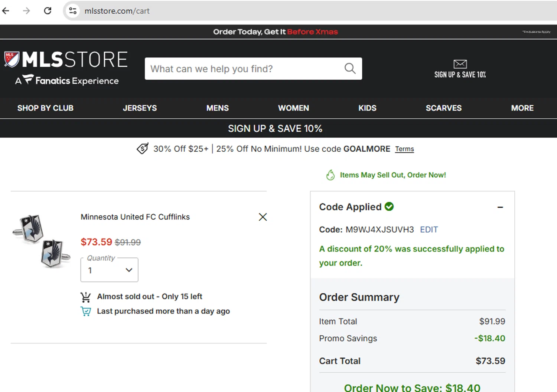Click the Item Total $91.99 value
The height and width of the screenshot is (392, 557).
click(x=492, y=322)
